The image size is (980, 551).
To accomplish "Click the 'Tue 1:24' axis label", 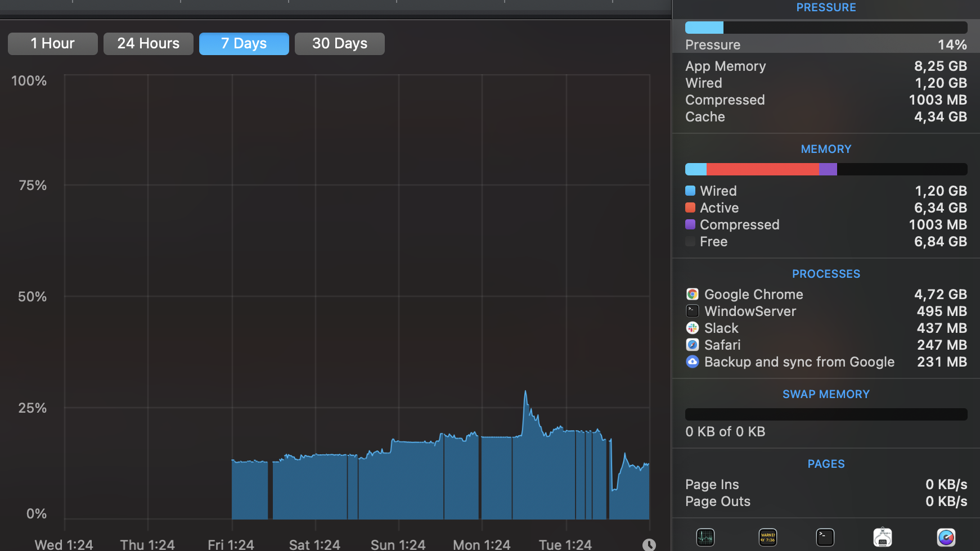I will [x=565, y=544].
